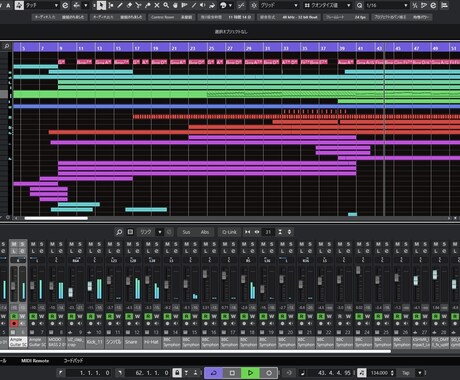Click the Tap tempo button
Viewport: 460px width, 380px height.
pos(406,373)
